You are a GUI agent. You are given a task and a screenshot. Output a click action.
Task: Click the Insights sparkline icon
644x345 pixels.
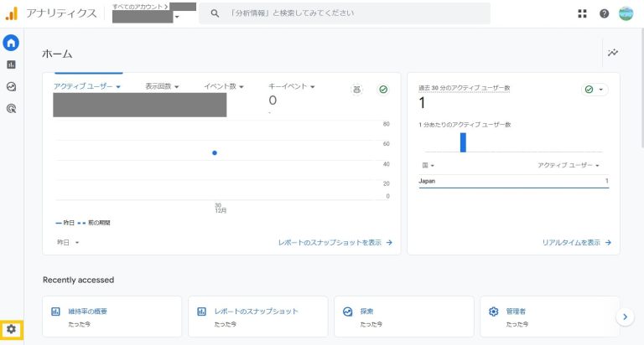tap(613, 53)
